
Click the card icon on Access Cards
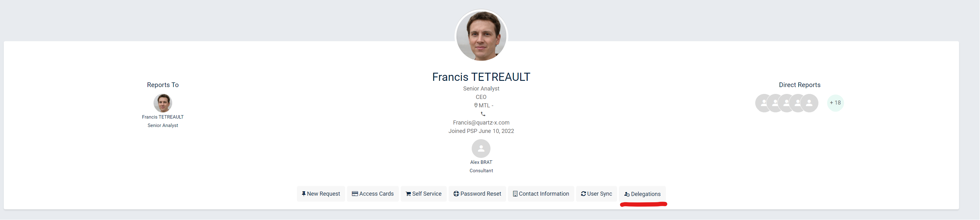[354, 194]
